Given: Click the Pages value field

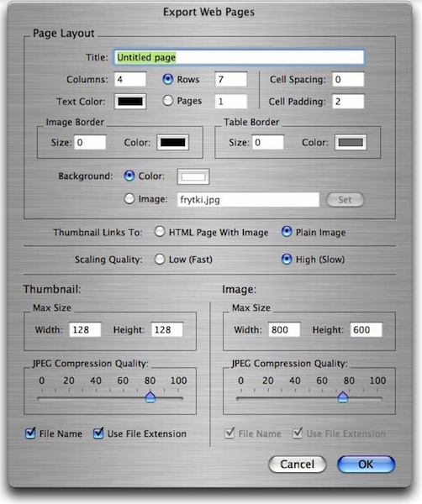Looking at the screenshot, I should tap(231, 102).
